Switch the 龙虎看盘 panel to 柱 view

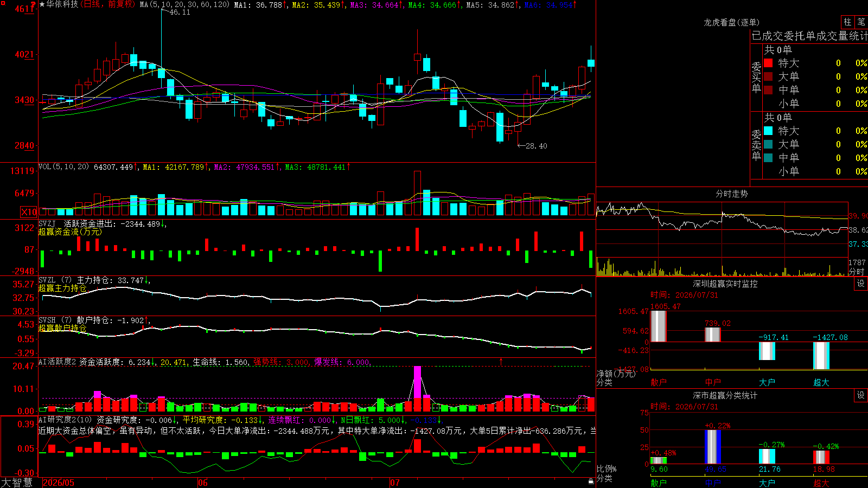point(847,22)
